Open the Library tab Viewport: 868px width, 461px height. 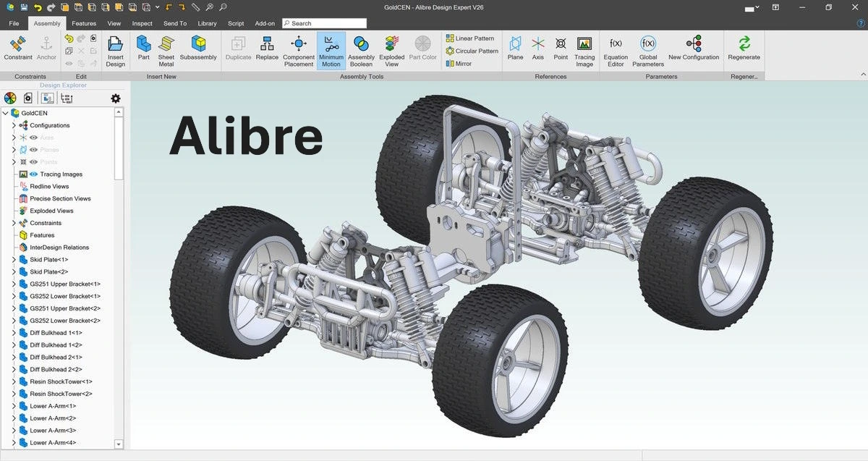tap(207, 23)
